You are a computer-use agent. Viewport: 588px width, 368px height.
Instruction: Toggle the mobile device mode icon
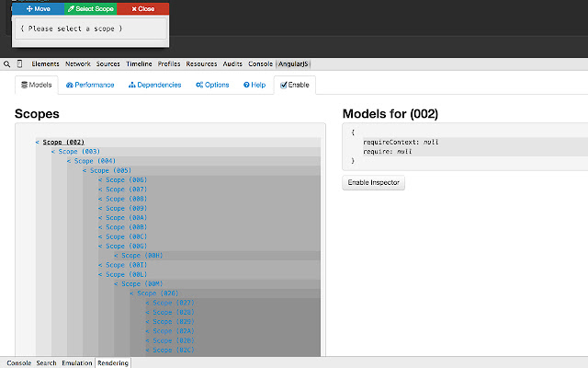pyautogui.click(x=19, y=63)
